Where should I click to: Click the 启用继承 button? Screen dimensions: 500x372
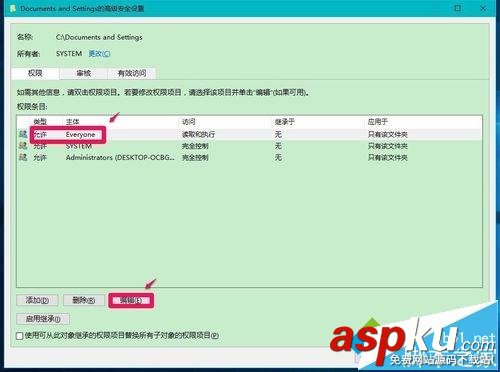click(43, 319)
